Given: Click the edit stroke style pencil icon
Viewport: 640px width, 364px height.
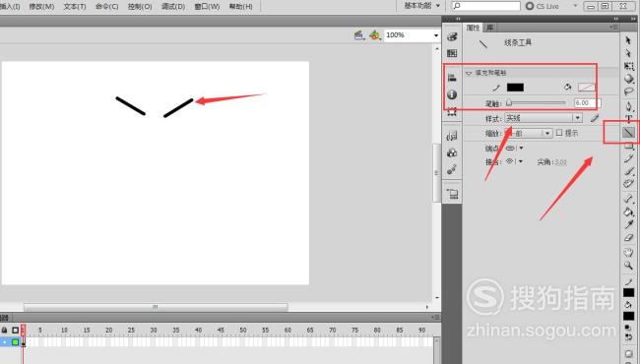Looking at the screenshot, I should point(595,118).
